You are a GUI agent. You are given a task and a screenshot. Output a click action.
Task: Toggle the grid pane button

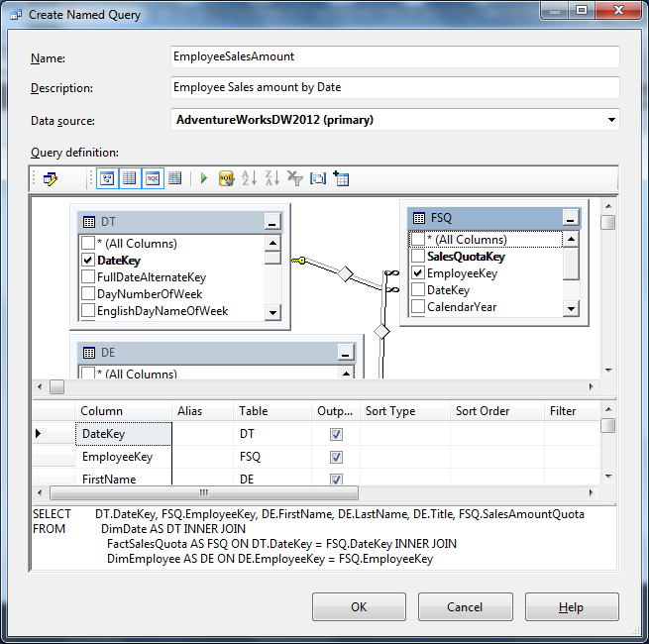tap(130, 178)
